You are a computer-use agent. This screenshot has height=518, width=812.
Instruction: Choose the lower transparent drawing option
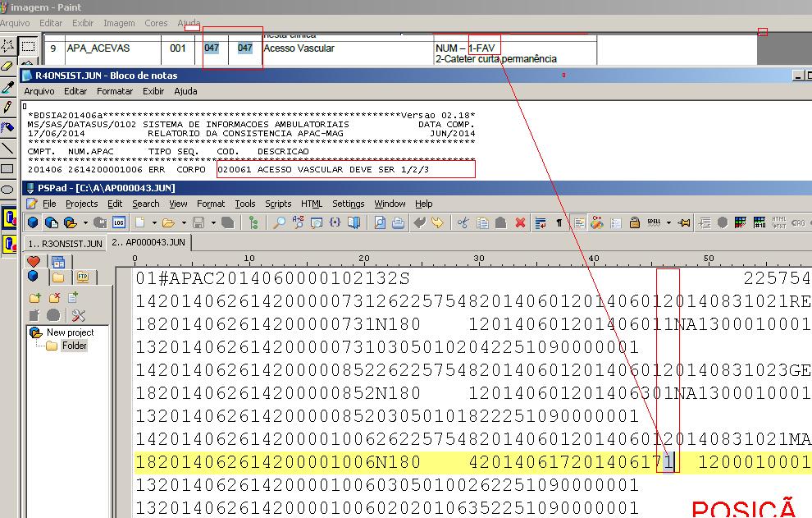9,243
